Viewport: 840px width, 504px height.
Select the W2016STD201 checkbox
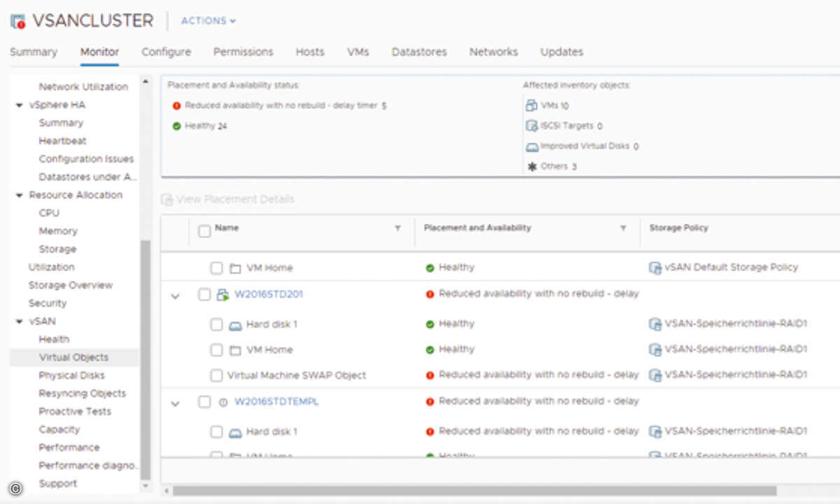pos(204,295)
